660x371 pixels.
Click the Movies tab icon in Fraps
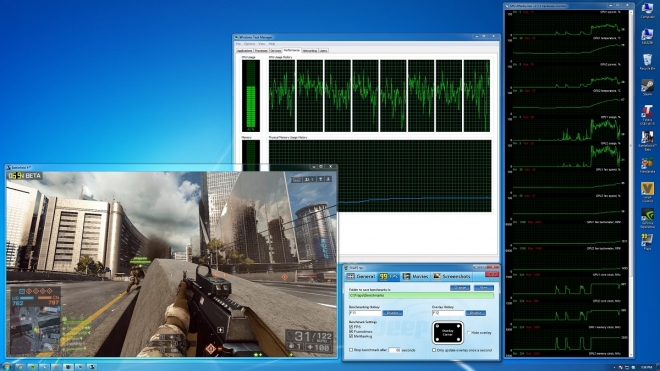pos(406,276)
